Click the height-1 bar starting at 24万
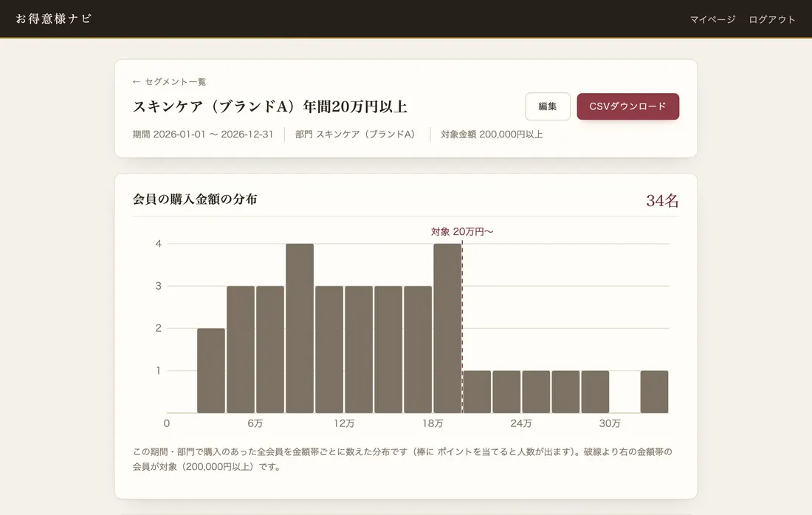This screenshot has height=515, width=812. (x=535, y=392)
